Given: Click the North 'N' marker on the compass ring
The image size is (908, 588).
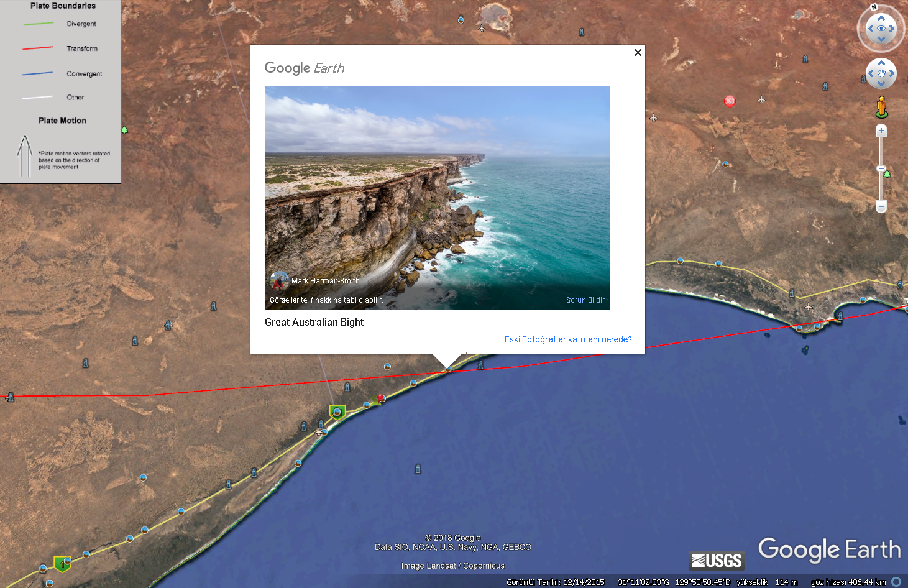Looking at the screenshot, I should 874,7.
